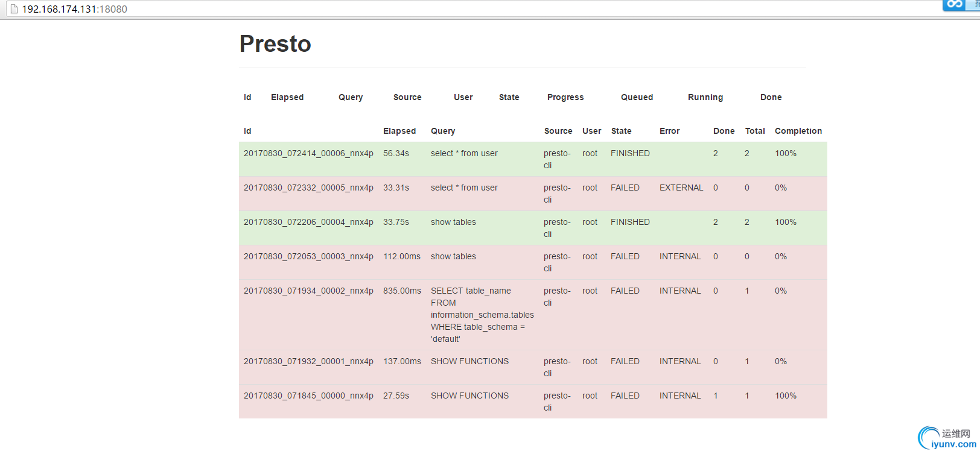
Task: Click the elapsed value 56.34s
Action: [396, 153]
